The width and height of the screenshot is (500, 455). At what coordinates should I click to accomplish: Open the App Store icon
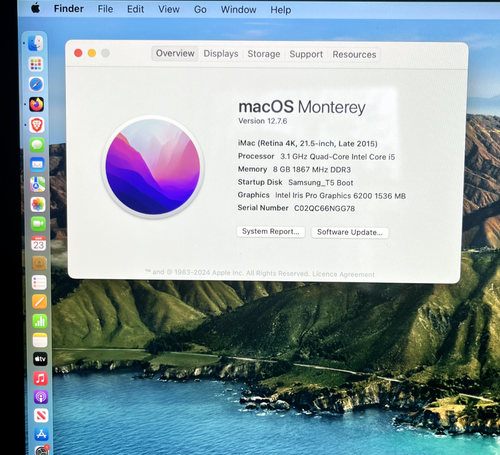(x=41, y=434)
